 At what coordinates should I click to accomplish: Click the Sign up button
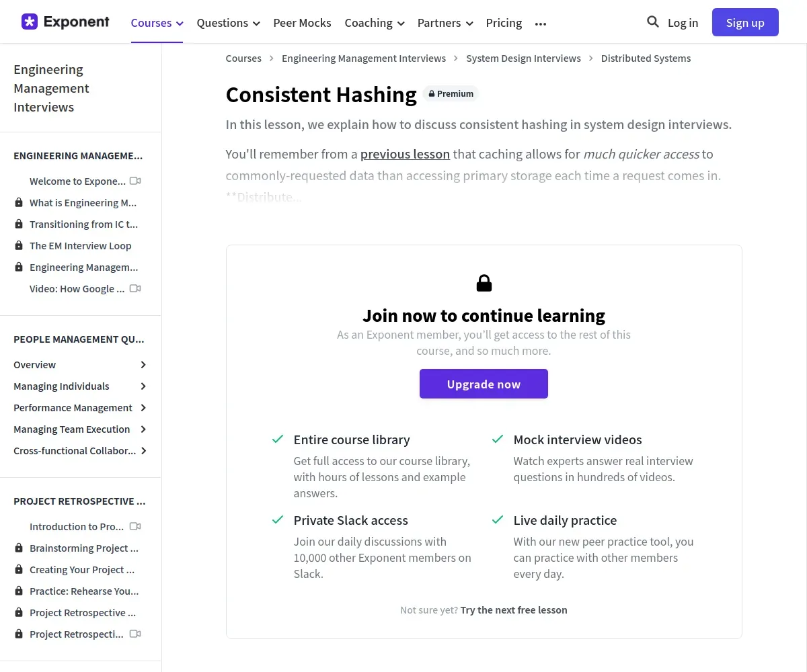(745, 22)
